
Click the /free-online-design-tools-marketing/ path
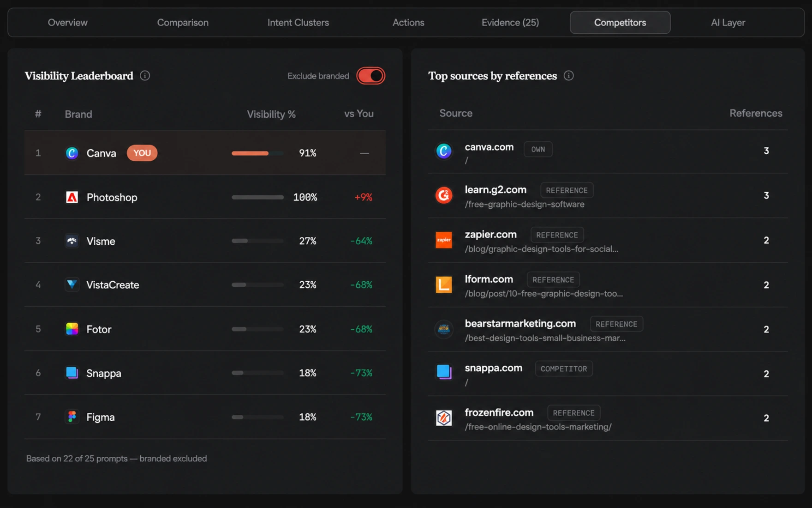(538, 427)
